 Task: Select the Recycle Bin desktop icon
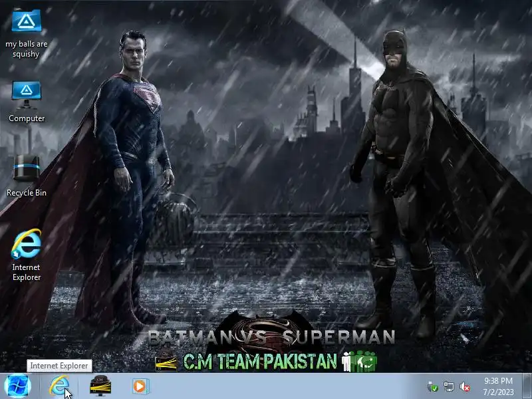tap(27, 168)
